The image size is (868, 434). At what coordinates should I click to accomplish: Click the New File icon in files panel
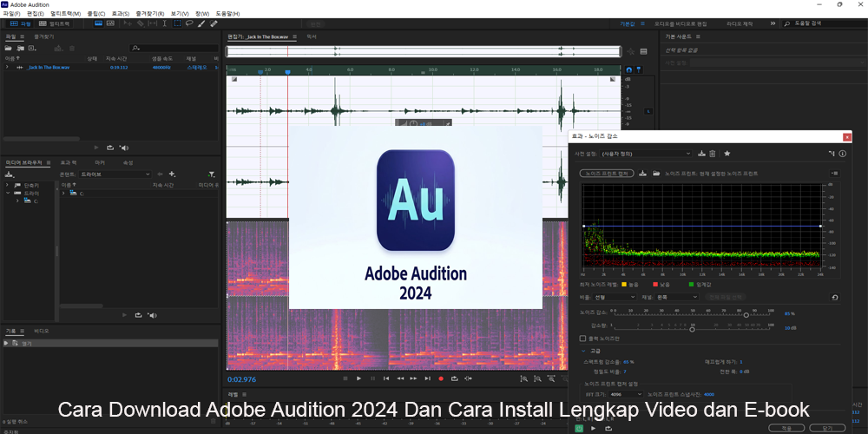click(x=32, y=48)
